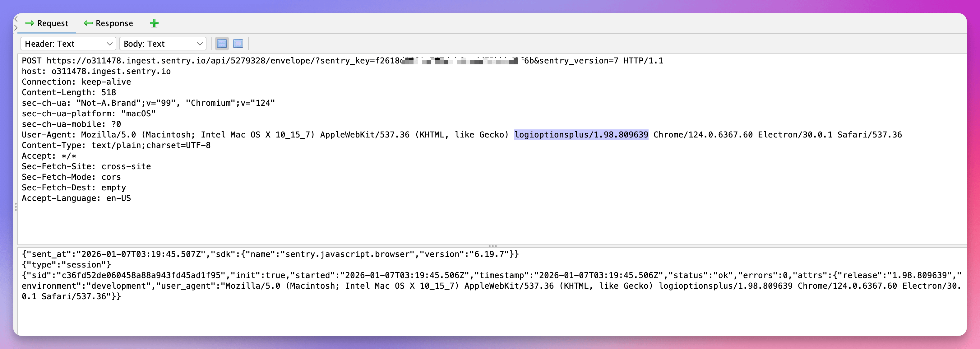The image size is (980, 349).
Task: Switch to combined header/body display
Action: (x=238, y=44)
